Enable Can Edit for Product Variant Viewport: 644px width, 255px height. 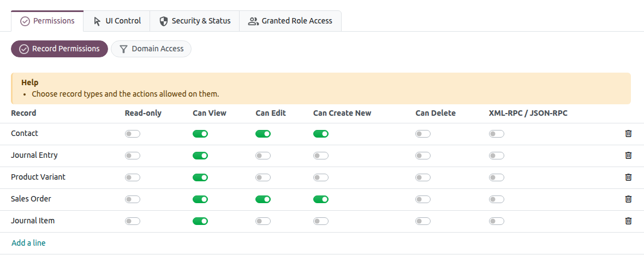tap(263, 177)
